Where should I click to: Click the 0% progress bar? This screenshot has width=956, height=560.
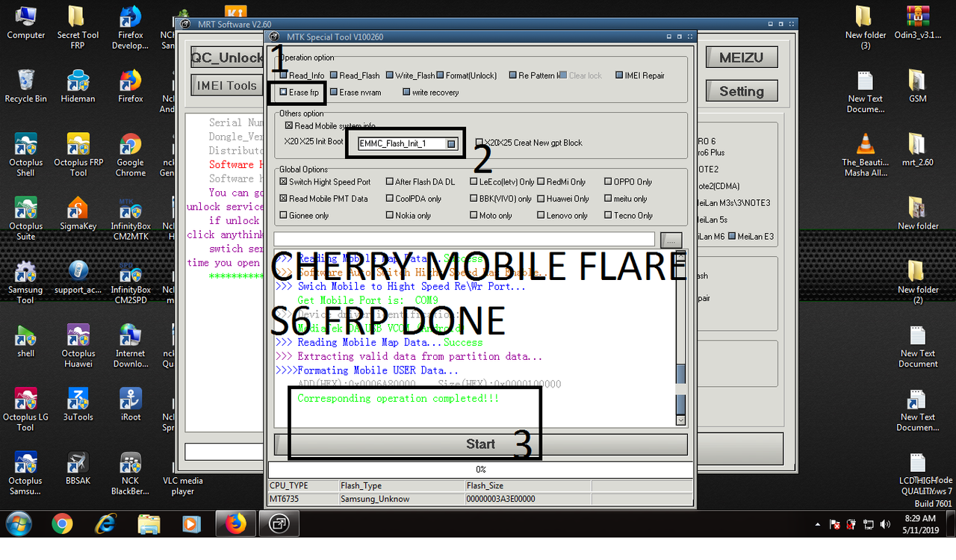[480, 470]
